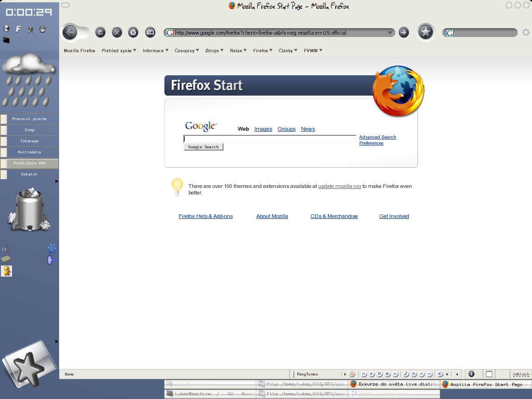This screenshot has width=532, height=399.
Task: Play the track in FoxyTunes
Action: pos(372,374)
